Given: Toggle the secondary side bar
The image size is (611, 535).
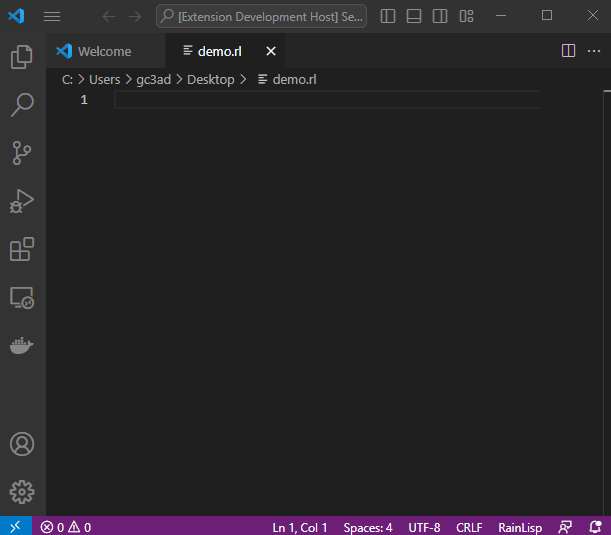Looking at the screenshot, I should (440, 16).
